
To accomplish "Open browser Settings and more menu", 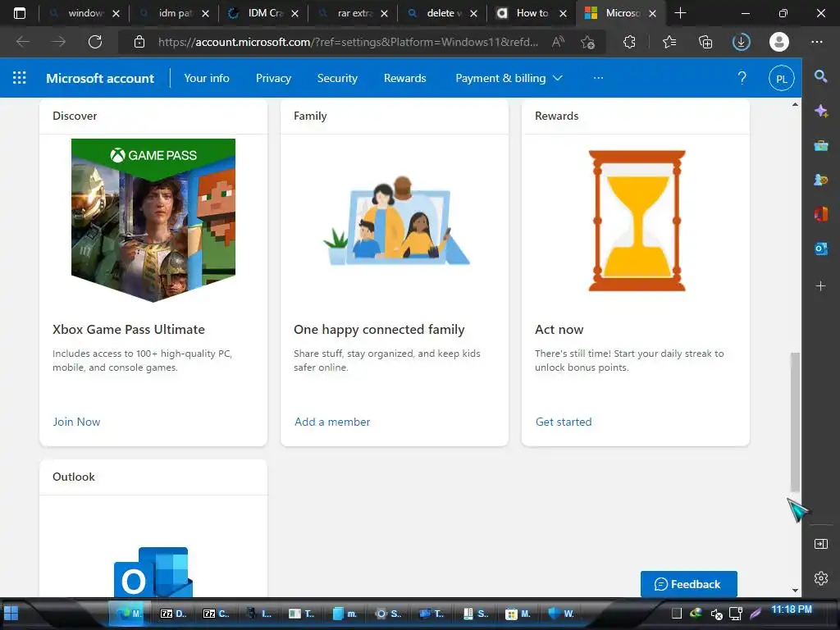I will (x=817, y=42).
